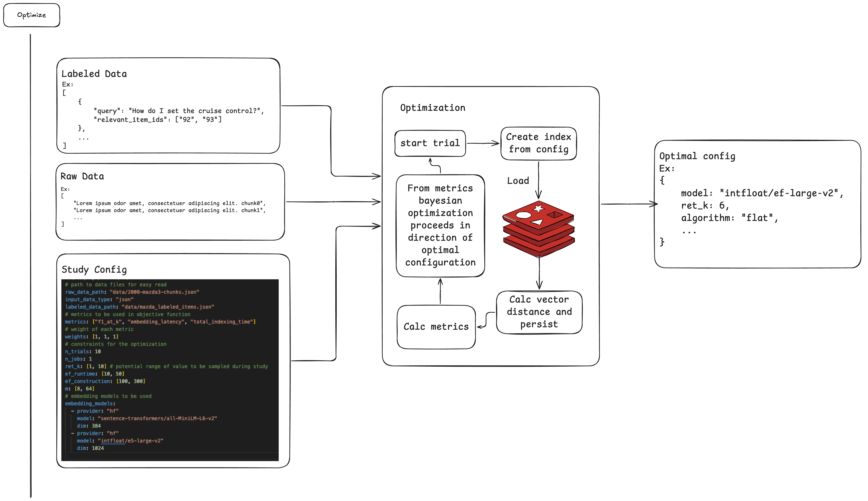Screen dimensions: 868x501
Task: Click the n_trials: 10 line
Action: click(x=83, y=352)
